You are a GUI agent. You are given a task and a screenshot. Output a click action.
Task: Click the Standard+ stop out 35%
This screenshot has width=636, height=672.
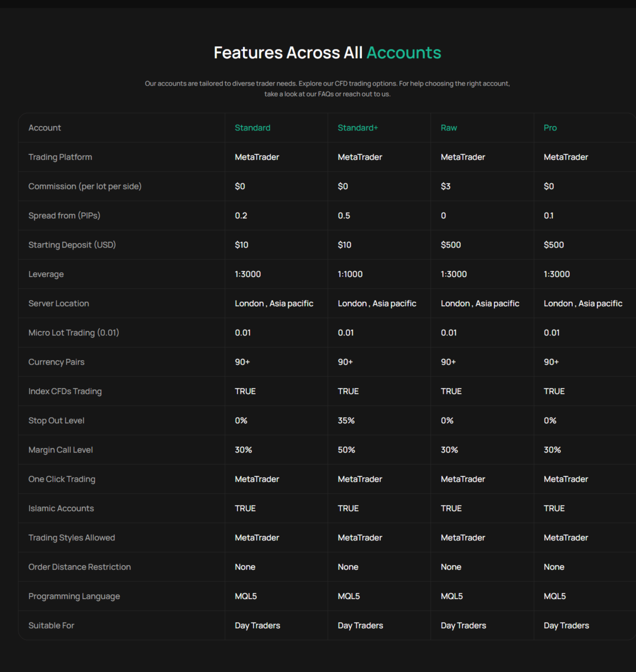click(346, 420)
